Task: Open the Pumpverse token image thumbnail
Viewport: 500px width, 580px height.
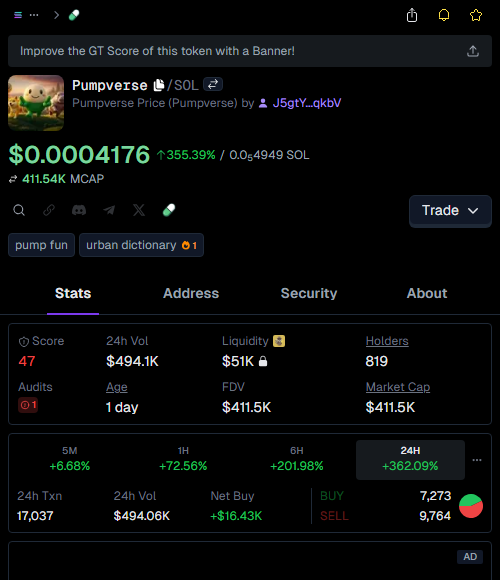Action: [x=36, y=103]
